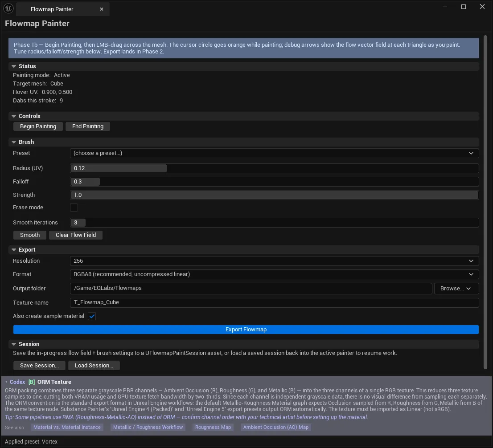
Task: Adjust the Radius (UV) slider
Action: tap(274, 168)
